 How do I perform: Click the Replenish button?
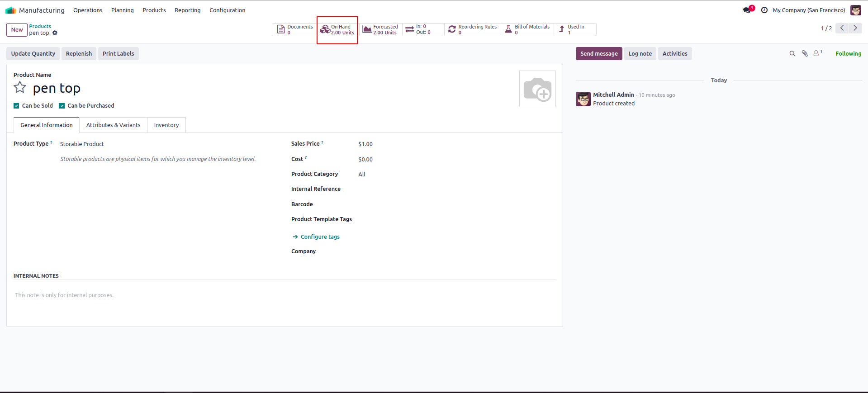(79, 53)
